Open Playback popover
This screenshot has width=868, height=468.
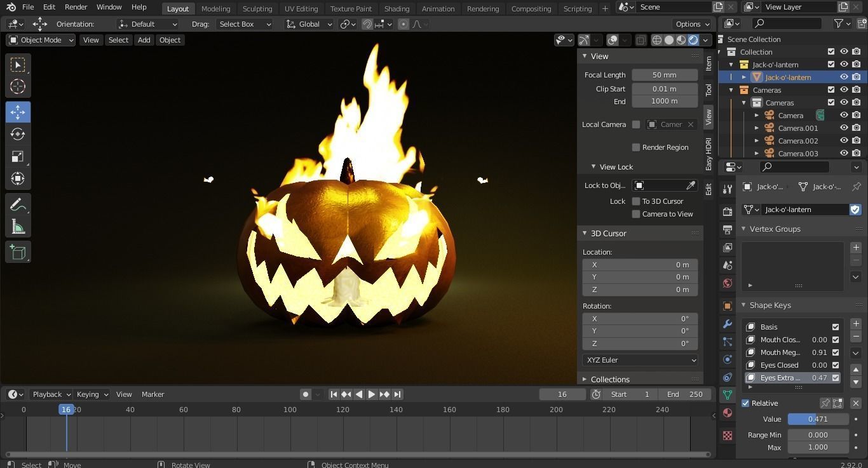coord(51,394)
